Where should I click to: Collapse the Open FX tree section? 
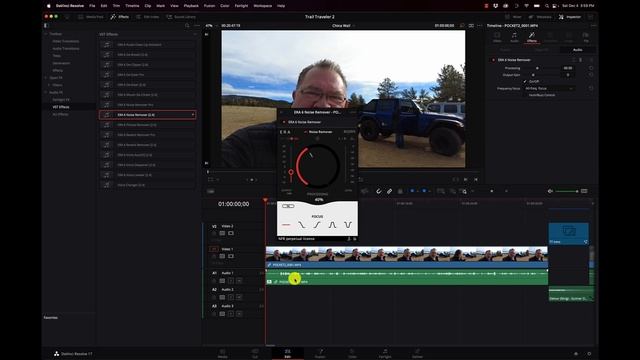tap(46, 78)
